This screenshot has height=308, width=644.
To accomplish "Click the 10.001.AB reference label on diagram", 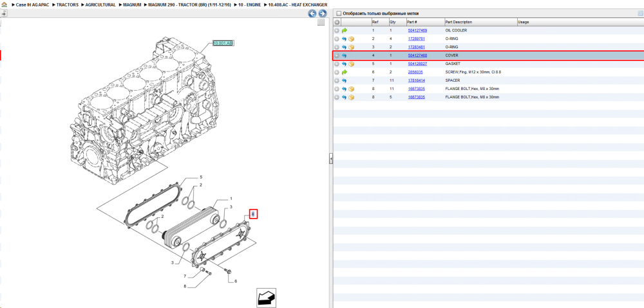I will pos(223,42).
